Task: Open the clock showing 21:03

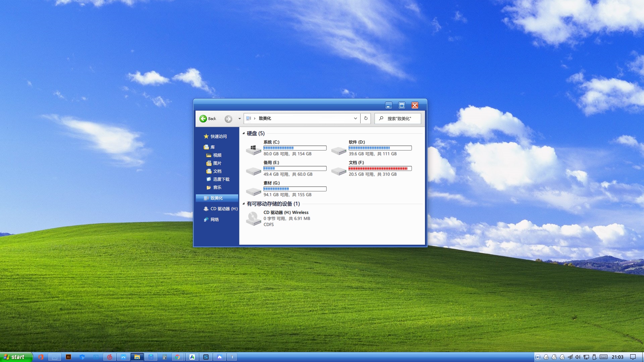Action: [618, 357]
